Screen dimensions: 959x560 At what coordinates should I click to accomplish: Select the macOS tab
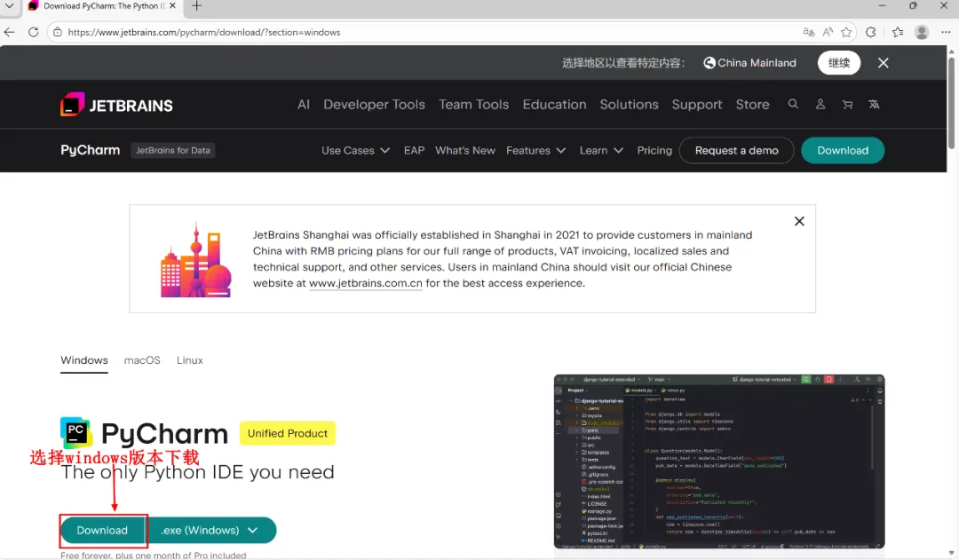[x=142, y=360]
